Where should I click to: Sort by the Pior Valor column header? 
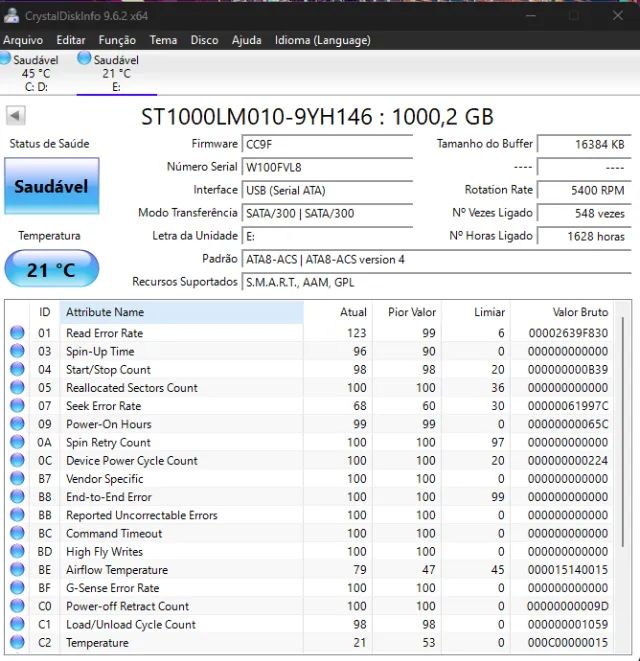click(x=407, y=312)
